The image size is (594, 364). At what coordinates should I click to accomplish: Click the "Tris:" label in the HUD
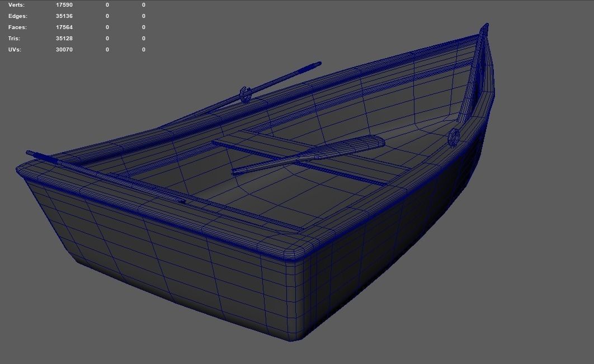click(14, 38)
